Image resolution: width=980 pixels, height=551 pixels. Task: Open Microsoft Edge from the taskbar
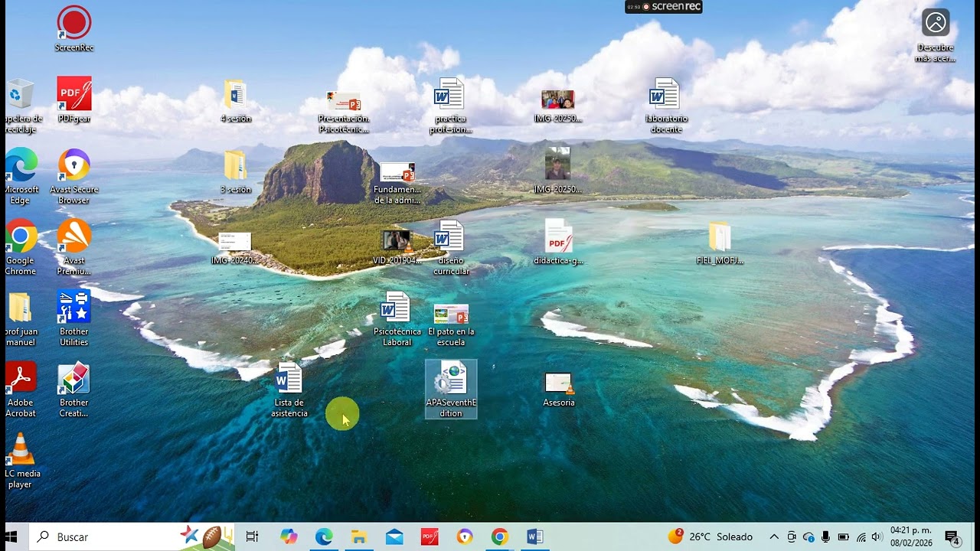(x=324, y=536)
